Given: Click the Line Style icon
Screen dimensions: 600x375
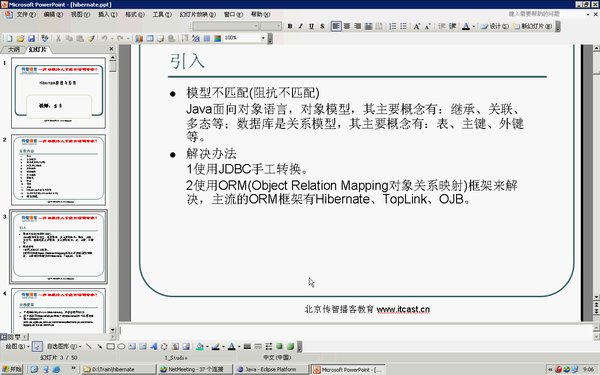Looking at the screenshot, I should tap(247, 346).
